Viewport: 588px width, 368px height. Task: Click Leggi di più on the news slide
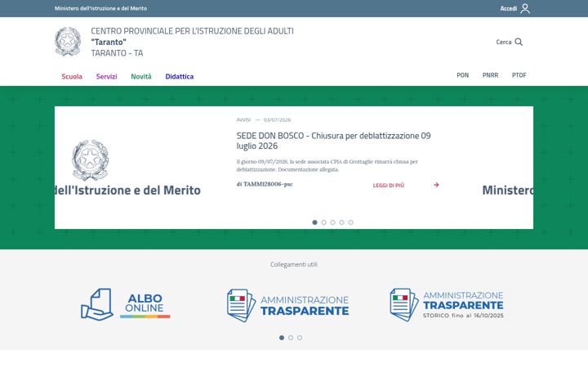pyautogui.click(x=389, y=185)
